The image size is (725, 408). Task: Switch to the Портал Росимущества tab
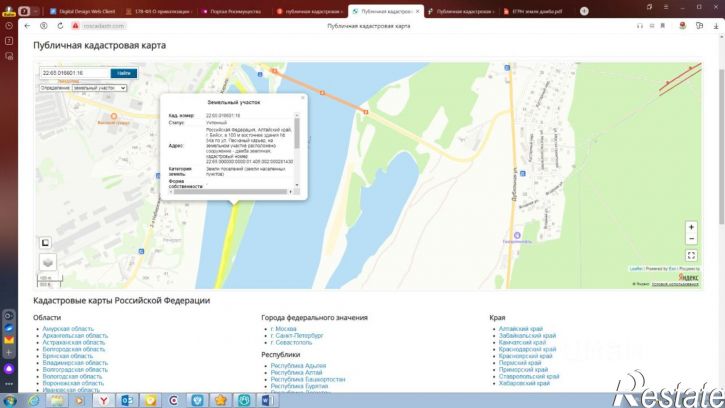[226, 11]
